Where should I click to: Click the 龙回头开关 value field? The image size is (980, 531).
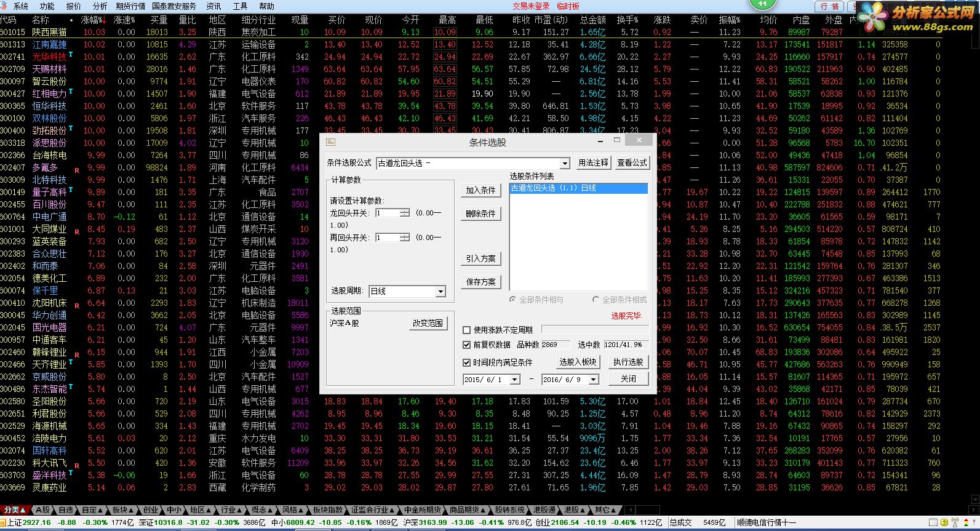coord(388,213)
